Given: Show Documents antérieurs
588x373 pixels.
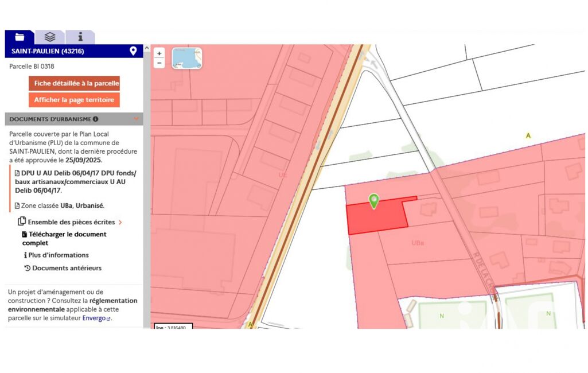Looking at the screenshot, I should pyautogui.click(x=63, y=268).
